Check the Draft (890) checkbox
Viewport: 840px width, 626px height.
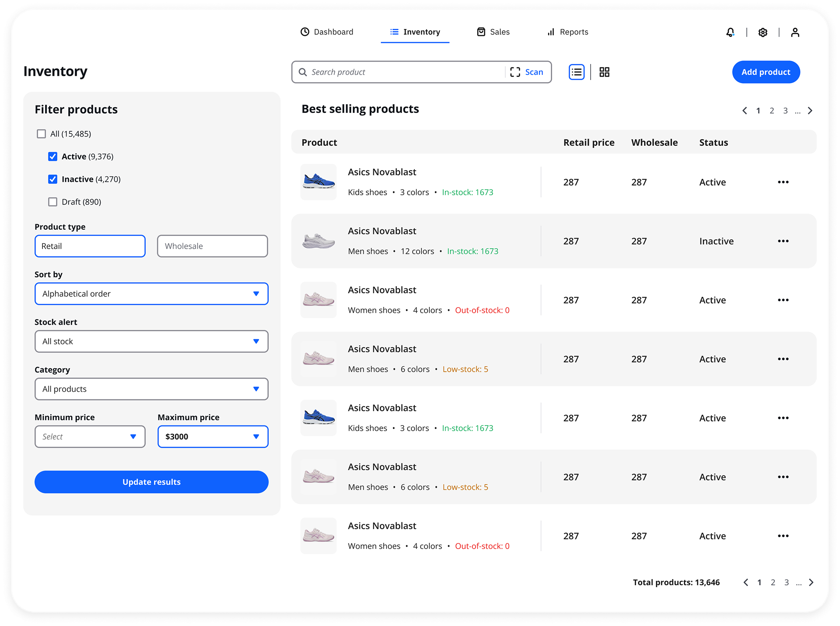pos(52,202)
